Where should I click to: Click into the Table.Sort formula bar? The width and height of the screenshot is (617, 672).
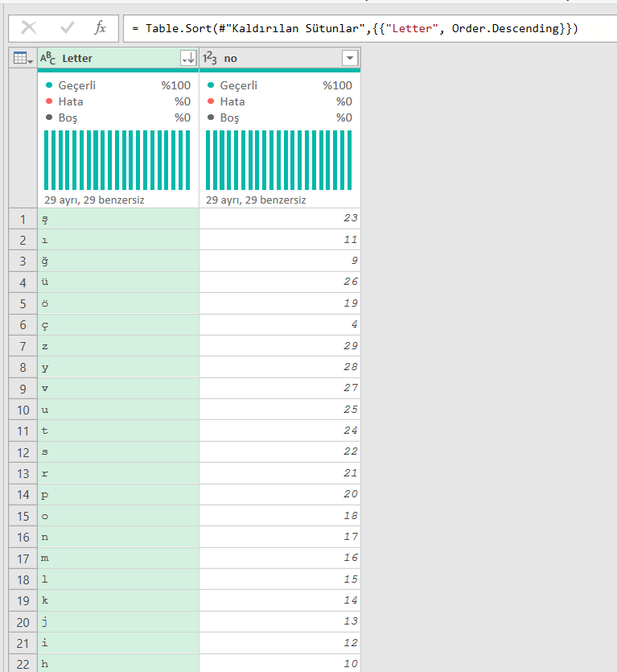370,29
